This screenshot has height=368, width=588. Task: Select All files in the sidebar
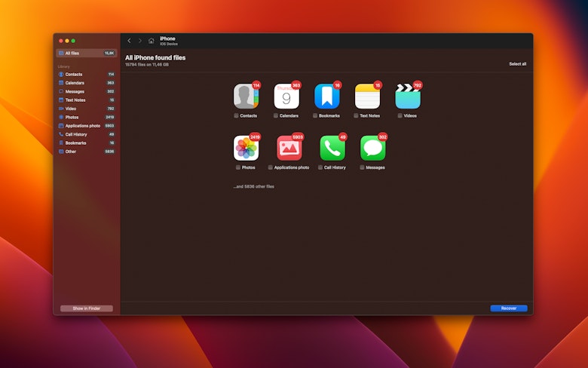pyautogui.click(x=87, y=54)
